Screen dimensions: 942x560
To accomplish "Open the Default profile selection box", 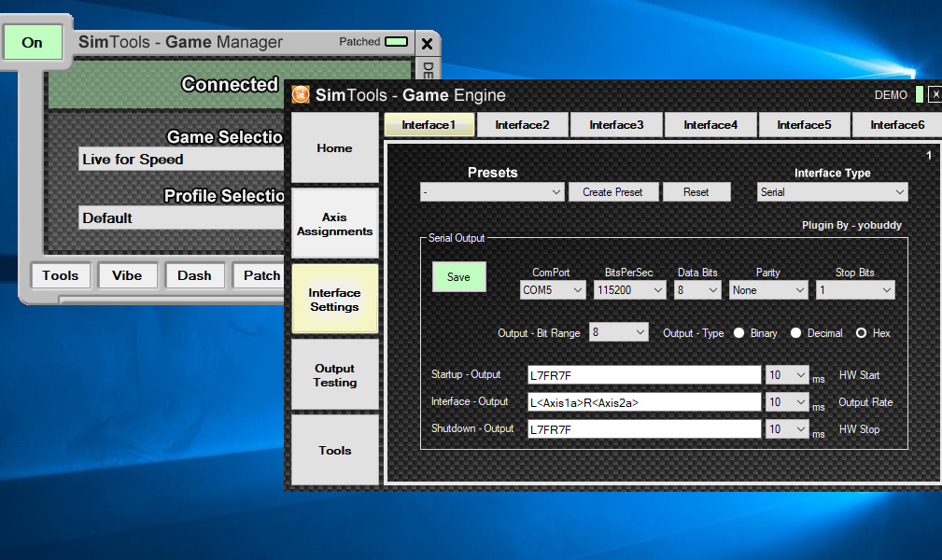I will [181, 218].
